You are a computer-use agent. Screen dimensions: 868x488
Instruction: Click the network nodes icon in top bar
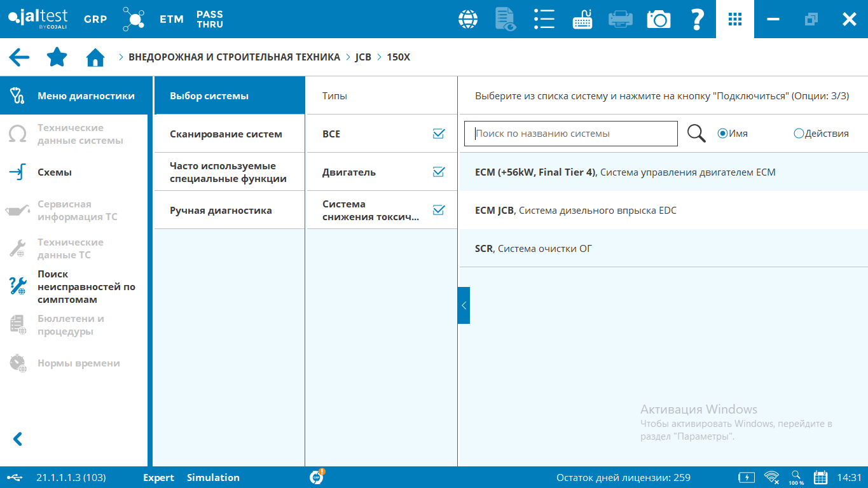(134, 19)
